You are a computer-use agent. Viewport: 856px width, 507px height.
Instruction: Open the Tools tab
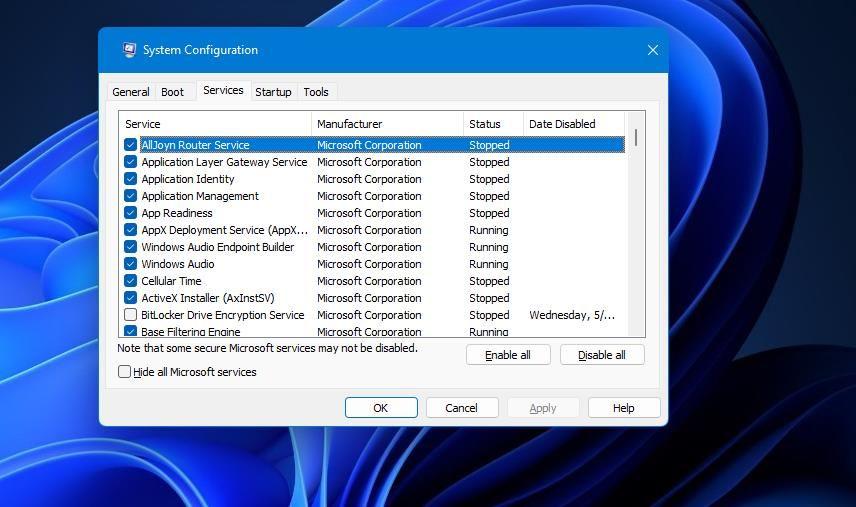click(316, 92)
